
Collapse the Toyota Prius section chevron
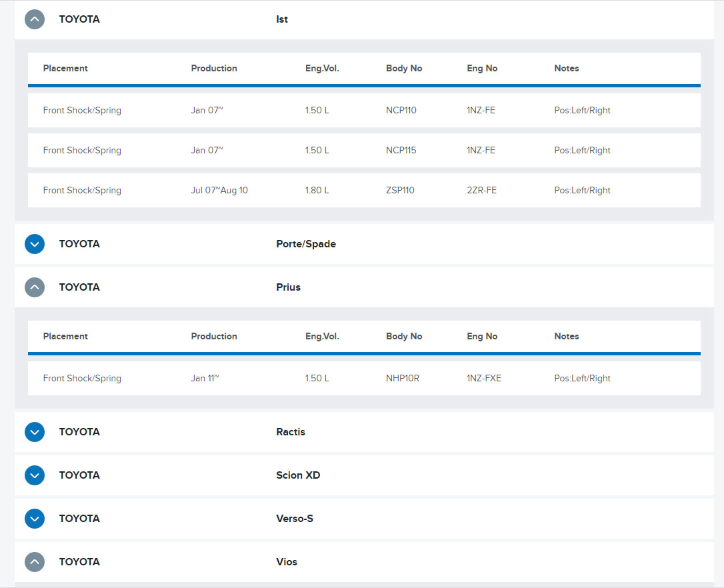pyautogui.click(x=35, y=287)
